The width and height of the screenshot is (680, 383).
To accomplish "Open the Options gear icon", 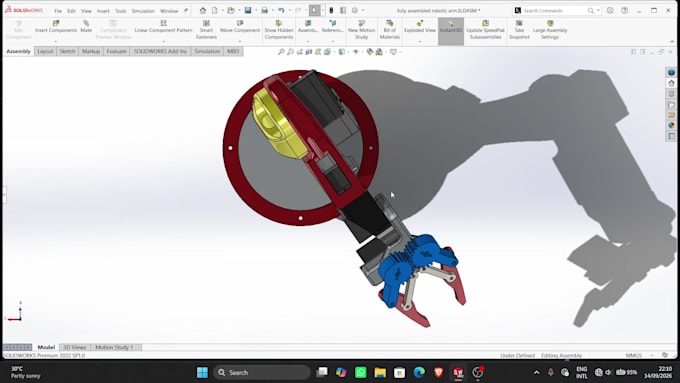I will click(x=355, y=10).
